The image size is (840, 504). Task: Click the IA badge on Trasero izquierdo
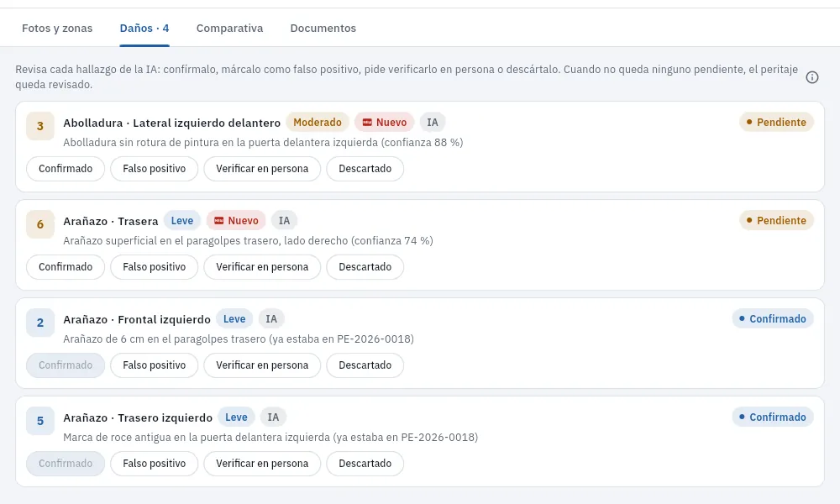273,417
